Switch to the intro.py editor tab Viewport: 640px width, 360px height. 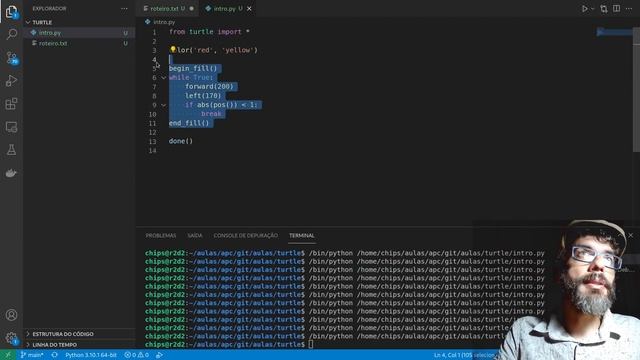(224, 9)
